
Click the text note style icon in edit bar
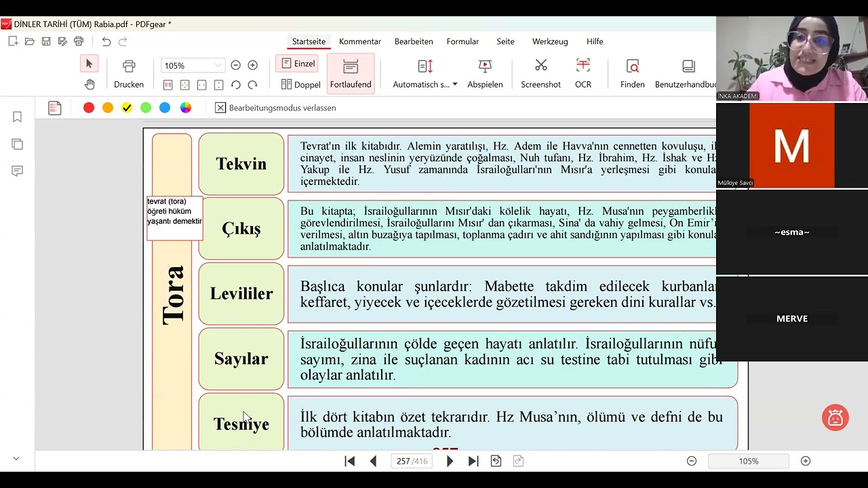[x=55, y=108]
